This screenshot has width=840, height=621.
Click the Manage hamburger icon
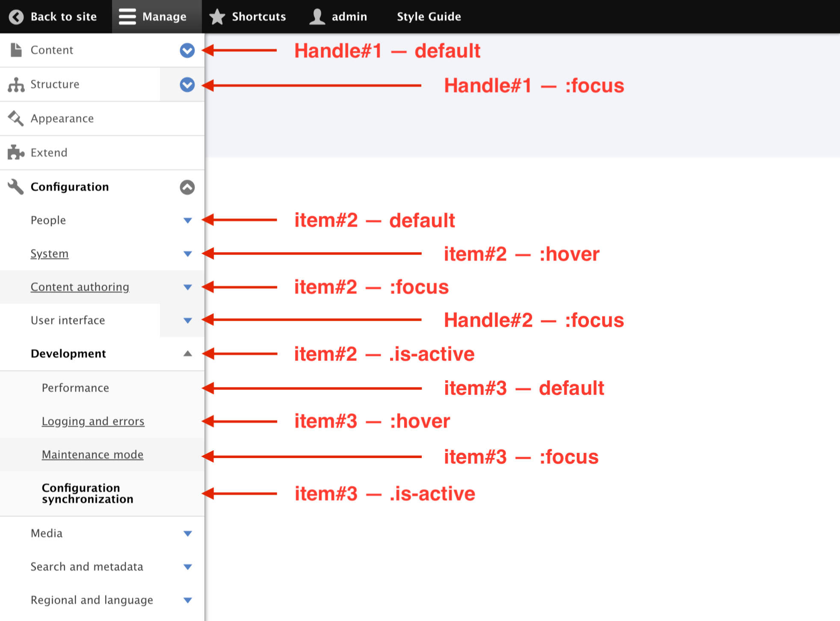click(127, 17)
